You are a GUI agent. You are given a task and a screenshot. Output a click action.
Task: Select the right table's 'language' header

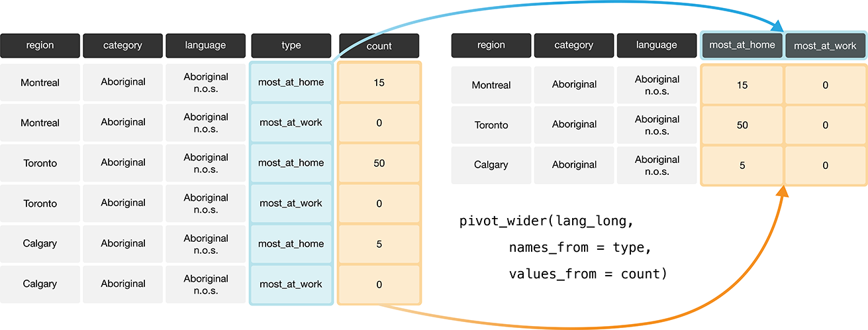click(656, 45)
